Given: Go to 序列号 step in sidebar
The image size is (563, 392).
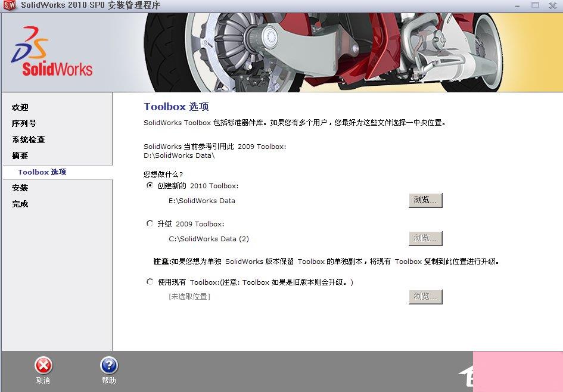Looking at the screenshot, I should [24, 123].
